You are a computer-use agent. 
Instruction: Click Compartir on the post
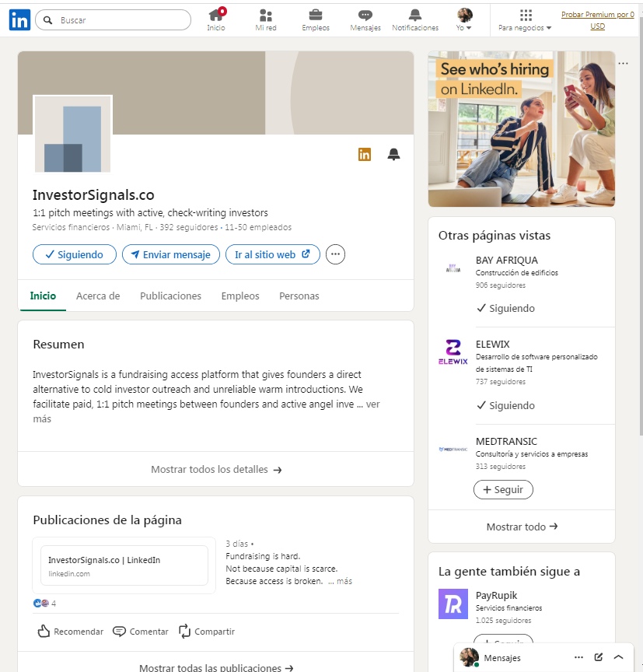pyautogui.click(x=207, y=632)
